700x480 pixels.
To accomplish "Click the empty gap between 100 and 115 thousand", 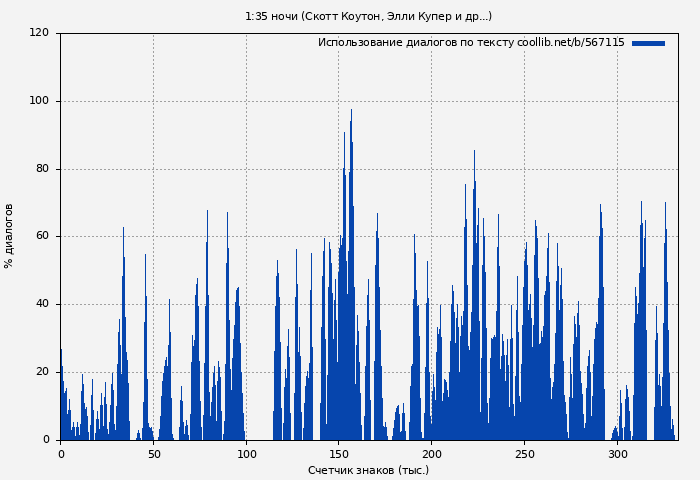I will click(x=259, y=400).
